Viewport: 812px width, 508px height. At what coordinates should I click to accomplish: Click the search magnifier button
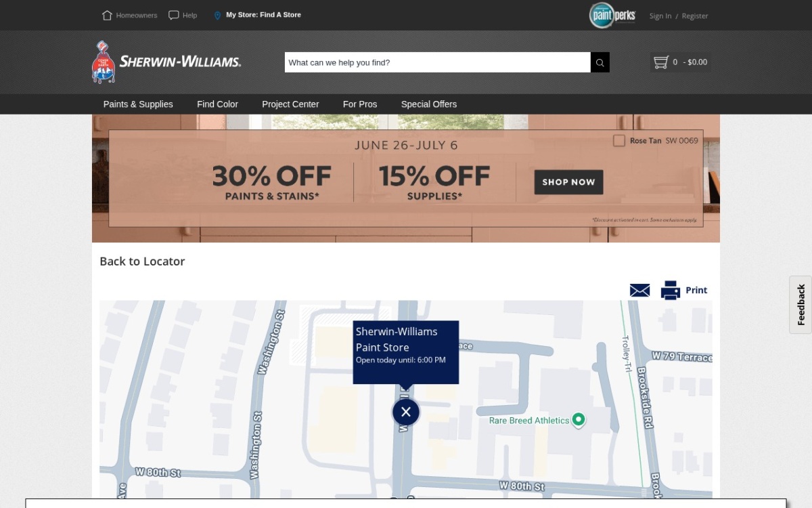pos(600,62)
